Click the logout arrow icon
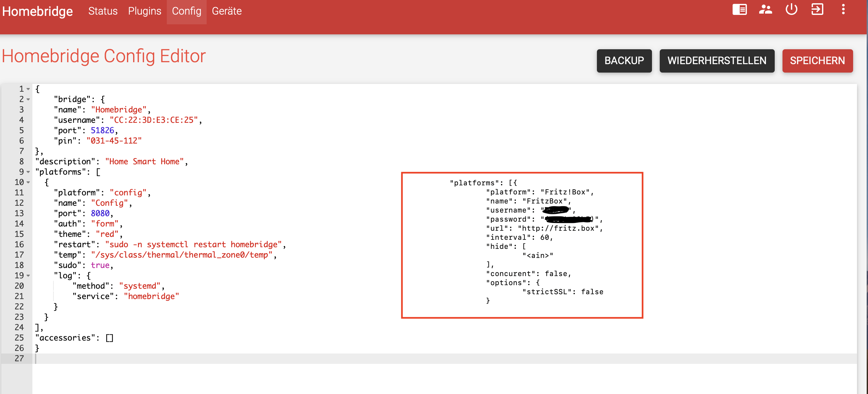 click(817, 9)
